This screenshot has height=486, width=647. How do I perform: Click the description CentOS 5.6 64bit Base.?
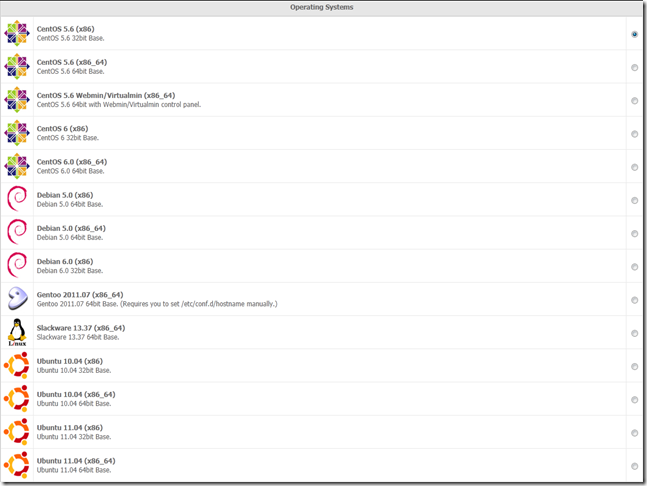pyautogui.click(x=71, y=71)
